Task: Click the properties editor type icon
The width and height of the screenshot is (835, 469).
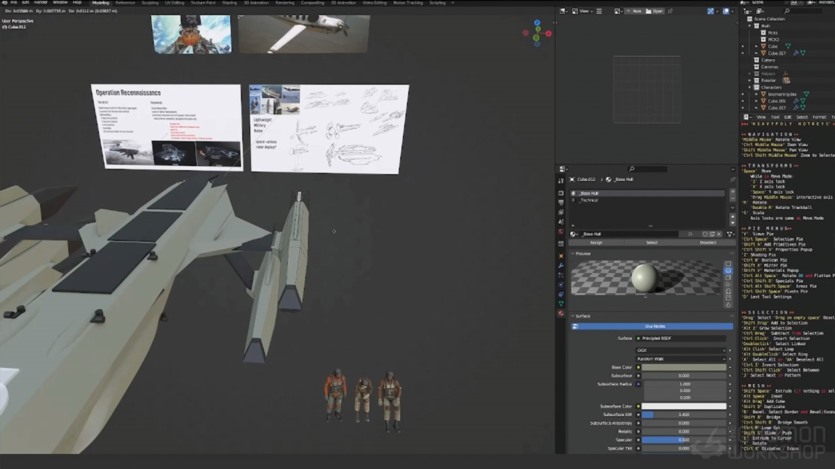Action: [563, 169]
